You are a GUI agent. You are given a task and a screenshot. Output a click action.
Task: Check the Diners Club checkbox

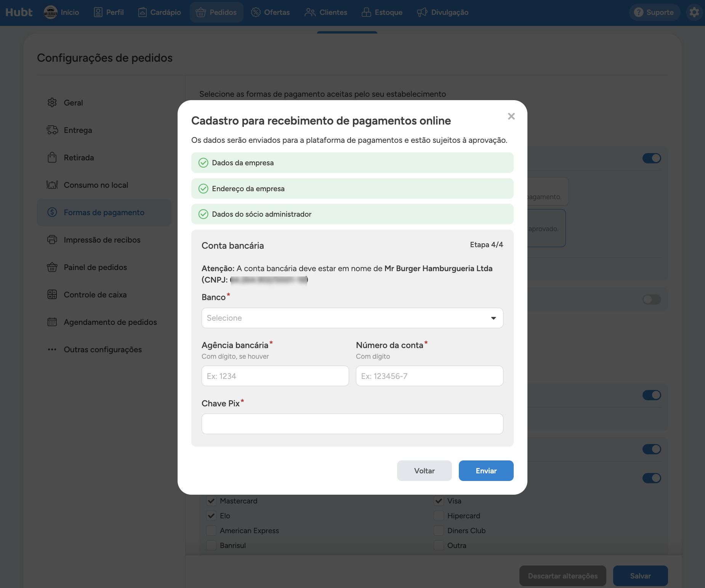439,530
